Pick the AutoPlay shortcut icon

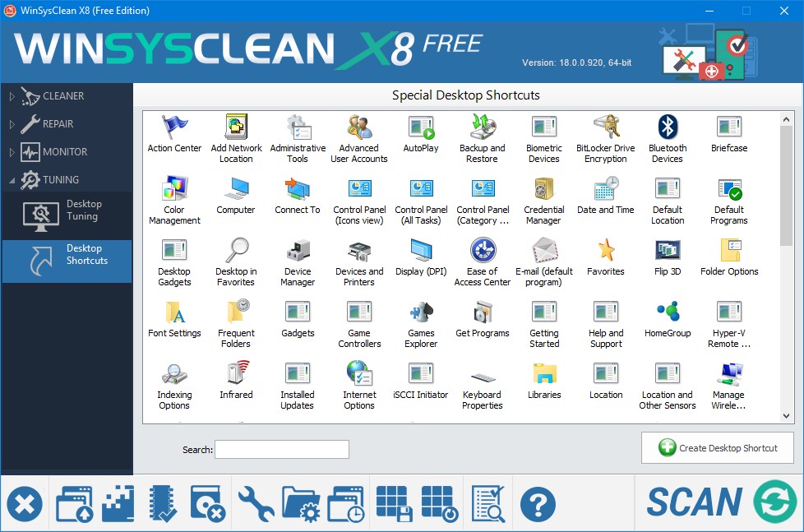(x=421, y=127)
